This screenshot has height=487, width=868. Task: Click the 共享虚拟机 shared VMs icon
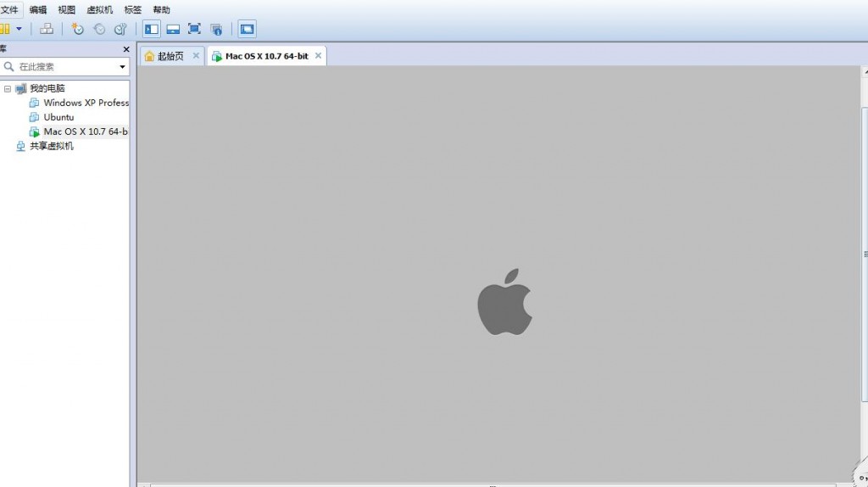[x=20, y=146]
